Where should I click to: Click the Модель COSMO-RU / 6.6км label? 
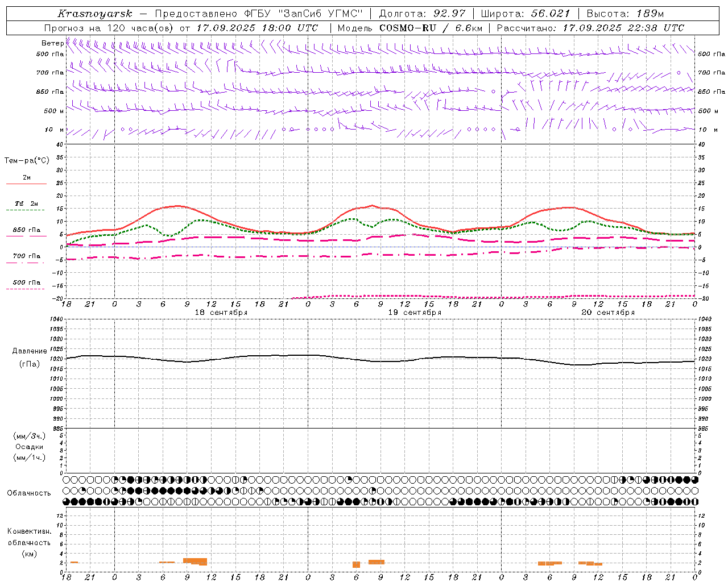[410, 28]
